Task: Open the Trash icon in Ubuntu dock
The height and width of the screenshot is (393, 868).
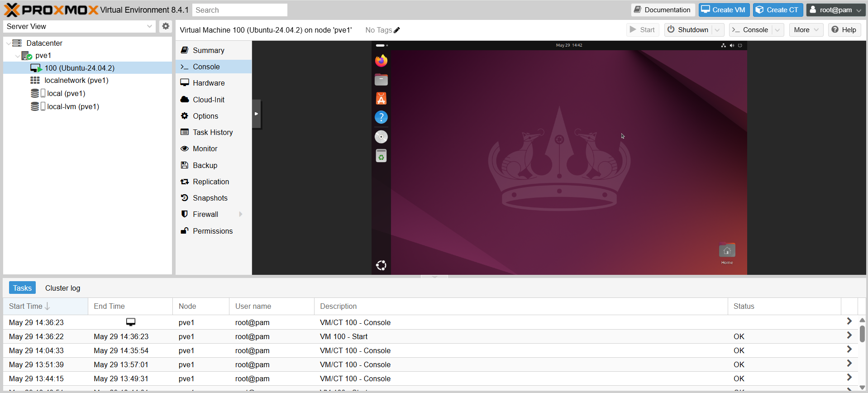Action: tap(381, 156)
